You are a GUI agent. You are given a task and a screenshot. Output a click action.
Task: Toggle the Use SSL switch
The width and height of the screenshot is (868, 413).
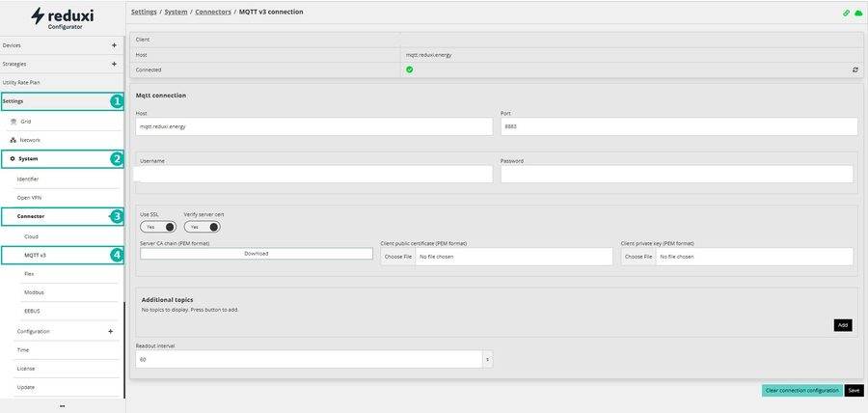[158, 227]
